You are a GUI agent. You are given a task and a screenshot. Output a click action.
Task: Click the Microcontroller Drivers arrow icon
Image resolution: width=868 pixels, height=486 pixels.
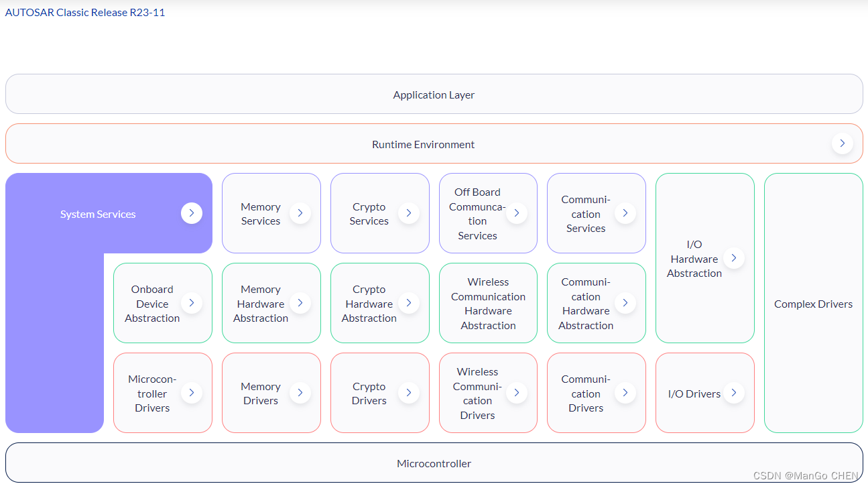[192, 393]
